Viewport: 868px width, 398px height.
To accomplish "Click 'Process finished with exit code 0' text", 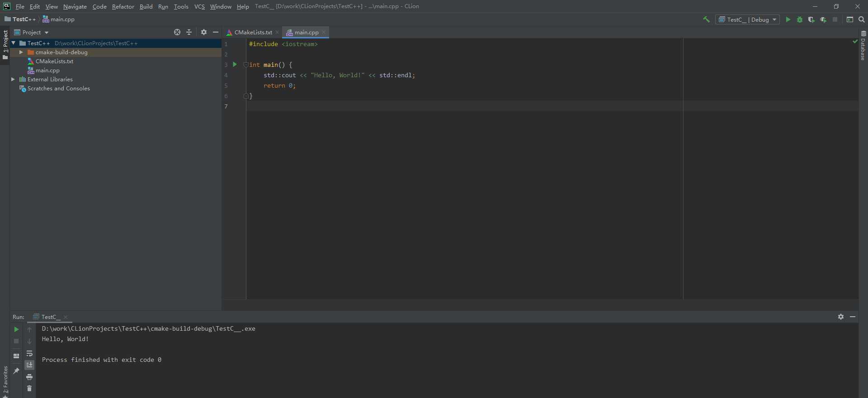I will coord(102,360).
